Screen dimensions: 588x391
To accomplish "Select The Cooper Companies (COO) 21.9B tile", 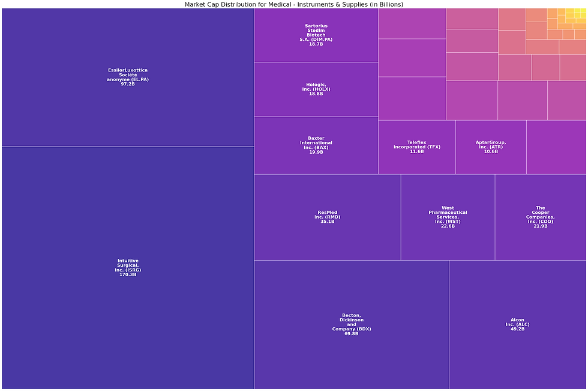I will click(541, 217).
